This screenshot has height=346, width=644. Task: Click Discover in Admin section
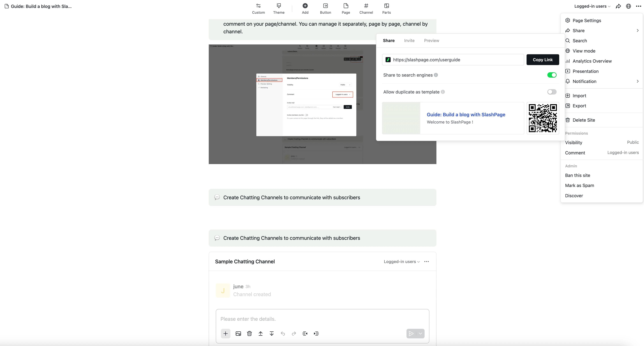coord(574,196)
